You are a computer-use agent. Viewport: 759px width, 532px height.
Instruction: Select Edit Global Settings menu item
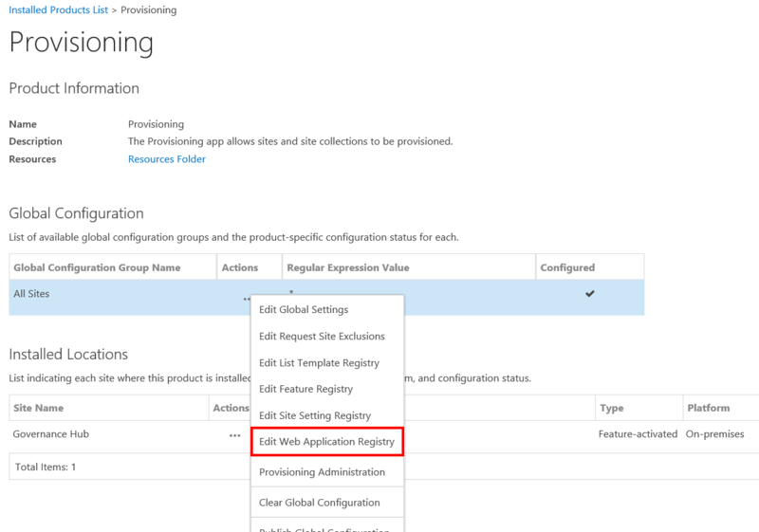(x=304, y=309)
